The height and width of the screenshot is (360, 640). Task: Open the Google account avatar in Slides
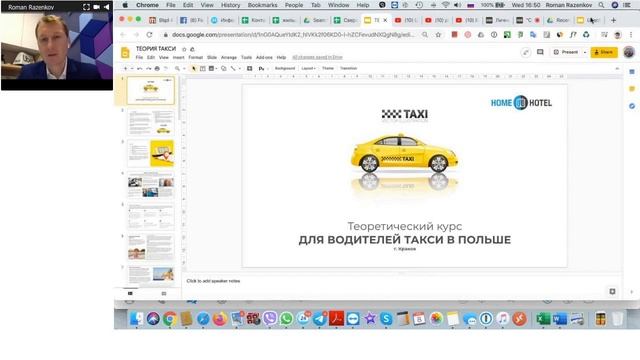click(629, 52)
